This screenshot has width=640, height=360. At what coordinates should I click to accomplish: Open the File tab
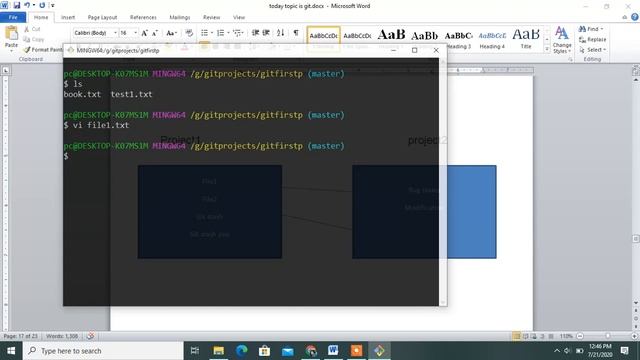(x=13, y=17)
